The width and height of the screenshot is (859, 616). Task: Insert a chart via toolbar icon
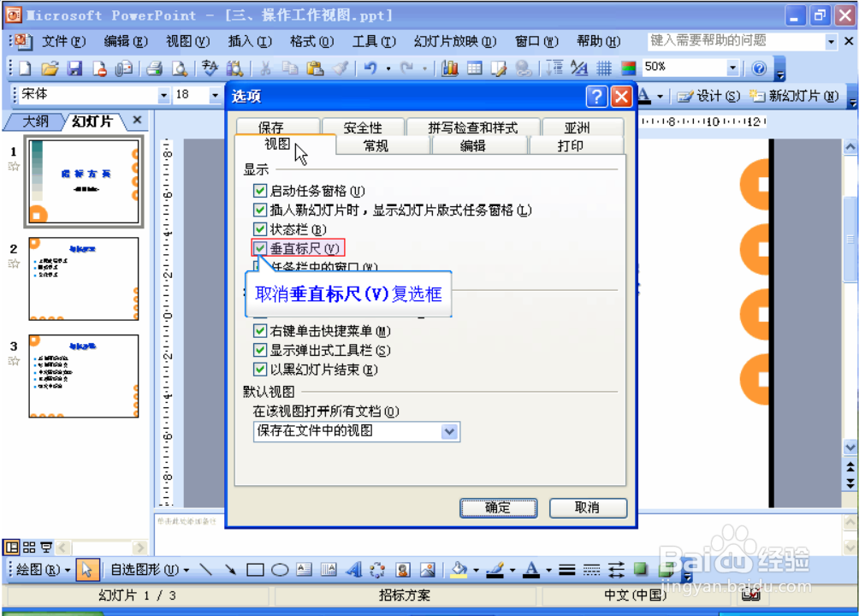point(450,68)
